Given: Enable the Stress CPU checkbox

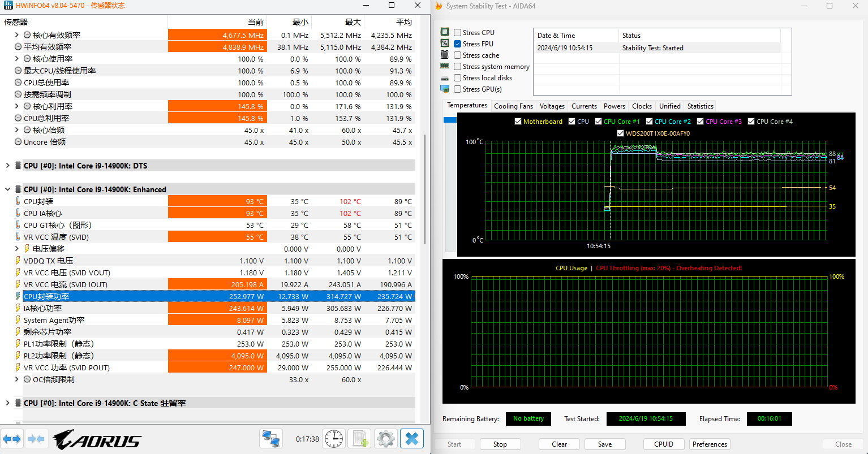Looking at the screenshot, I should pos(458,33).
